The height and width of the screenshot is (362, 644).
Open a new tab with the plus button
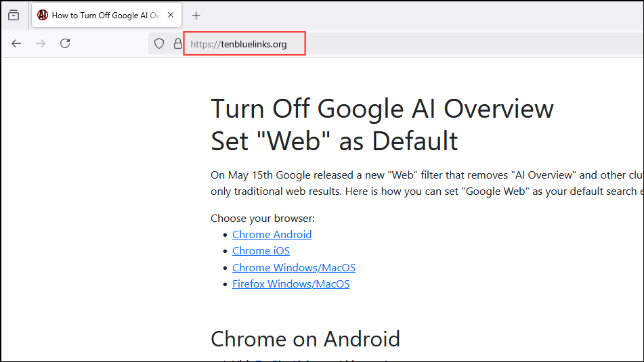tap(196, 16)
